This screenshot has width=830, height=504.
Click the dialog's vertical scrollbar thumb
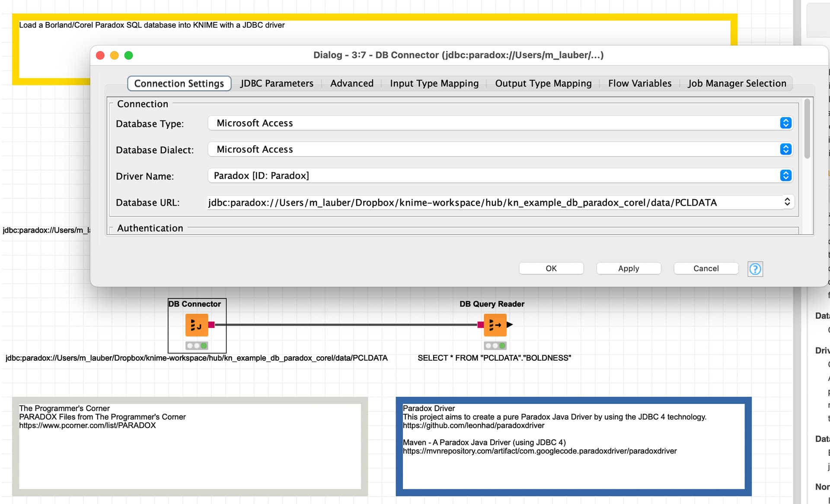807,129
